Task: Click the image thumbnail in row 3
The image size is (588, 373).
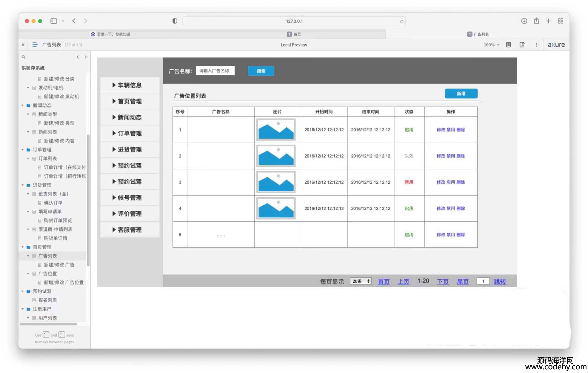Action: point(276,182)
